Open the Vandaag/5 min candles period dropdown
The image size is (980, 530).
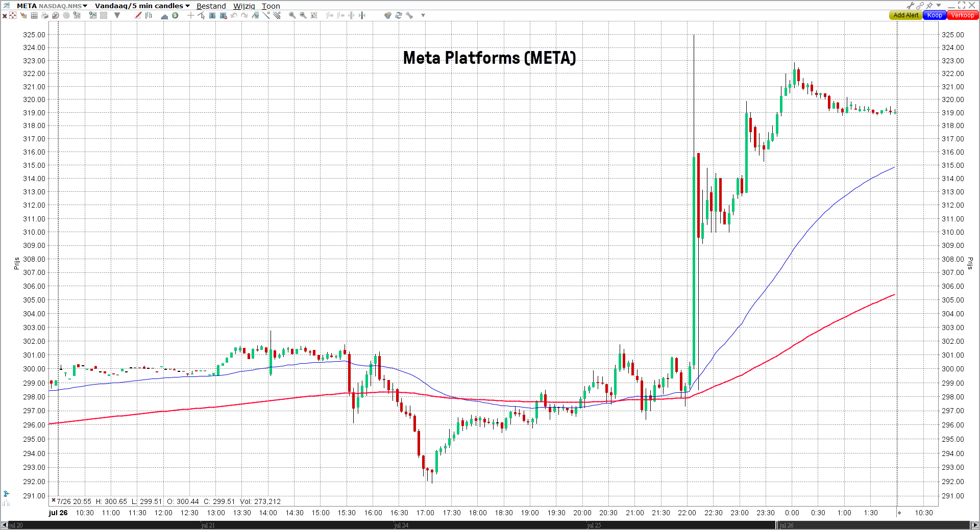pos(142,6)
